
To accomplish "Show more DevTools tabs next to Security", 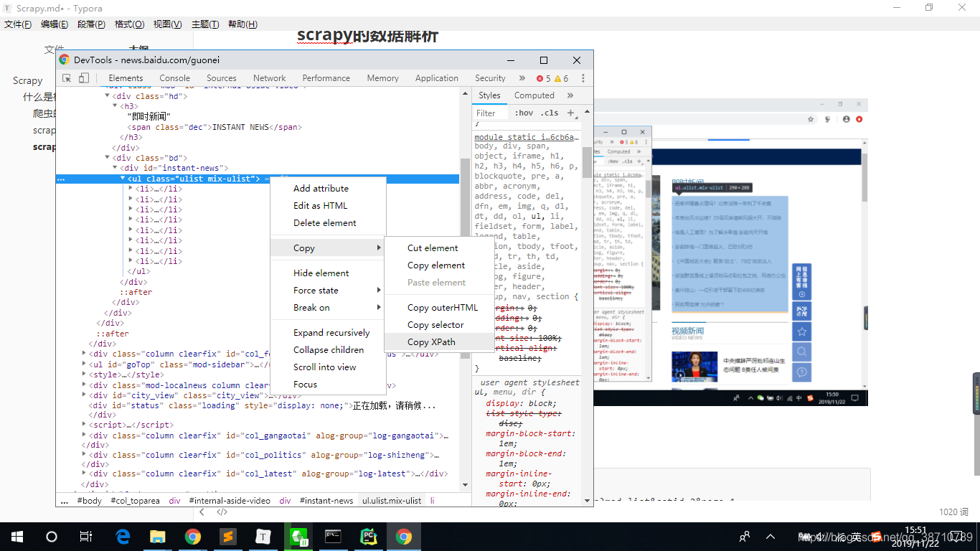I will (x=522, y=78).
